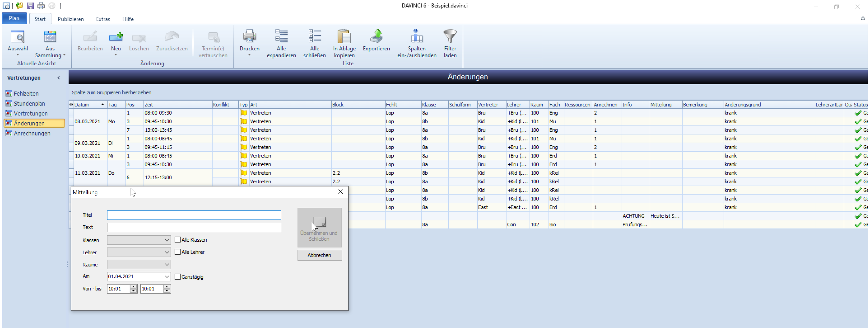
Task: Click the Exportieren icon
Action: [x=376, y=36]
